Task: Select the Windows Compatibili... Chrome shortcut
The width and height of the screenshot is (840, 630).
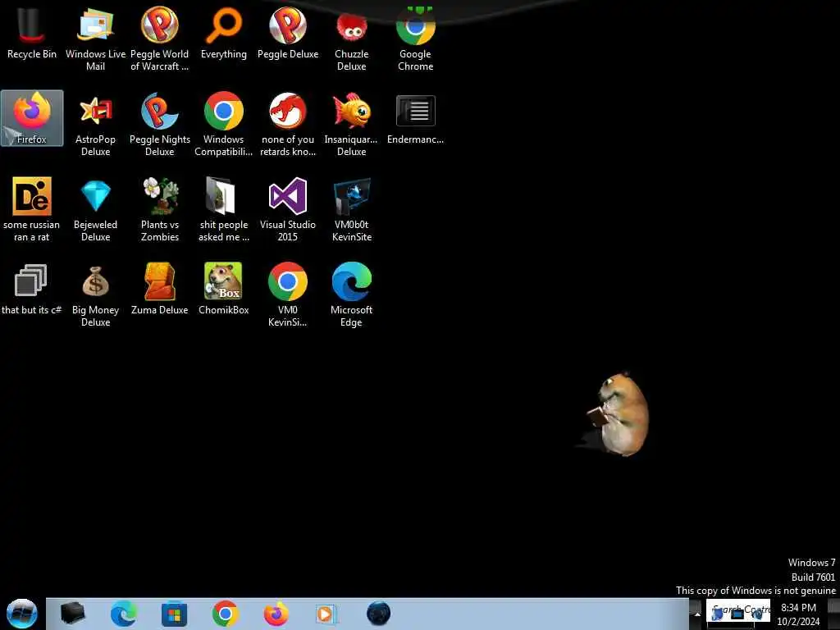Action: click(223, 125)
